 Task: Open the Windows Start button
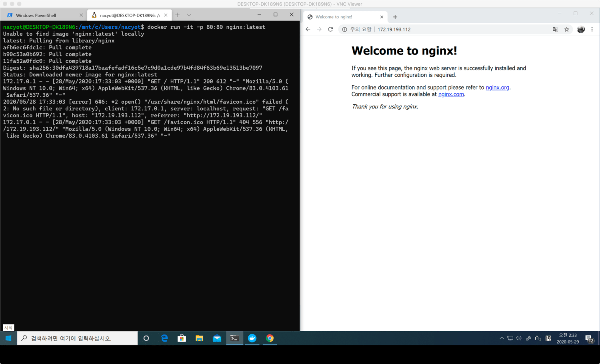8,338
